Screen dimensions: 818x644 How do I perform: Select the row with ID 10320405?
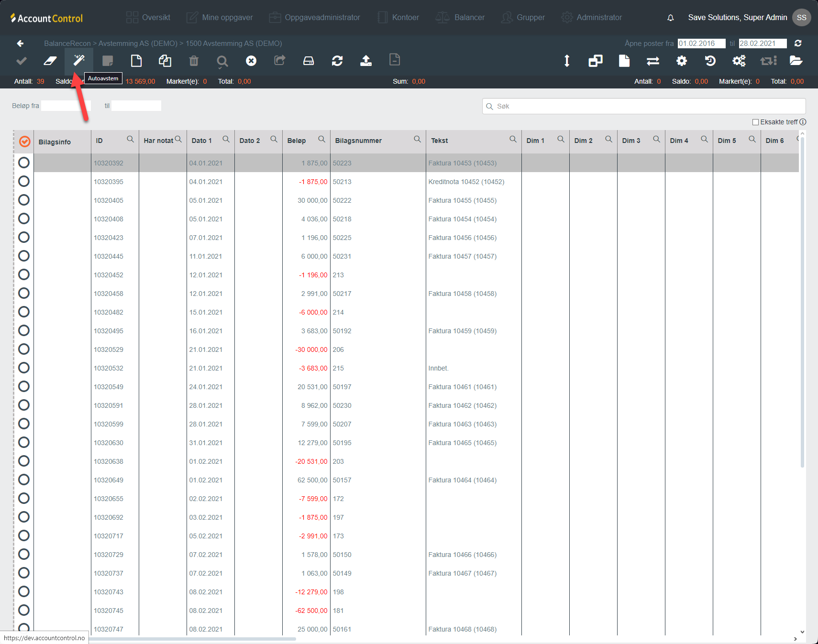24,200
